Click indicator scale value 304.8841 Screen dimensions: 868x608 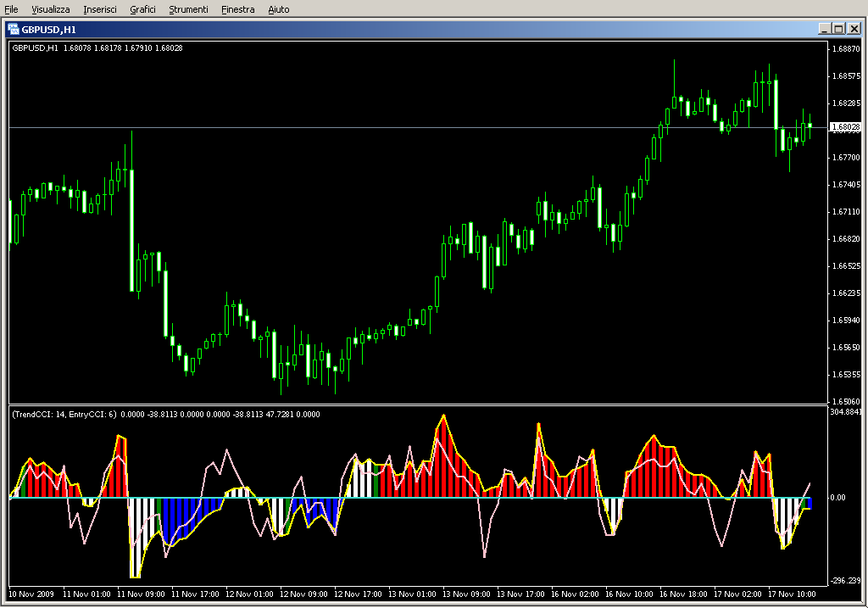(845, 411)
